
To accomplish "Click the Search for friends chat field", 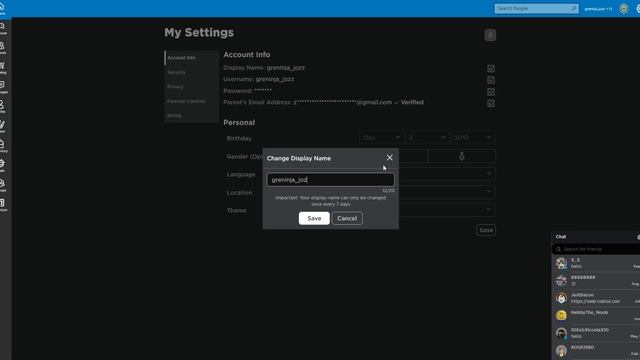I will [x=596, y=249].
